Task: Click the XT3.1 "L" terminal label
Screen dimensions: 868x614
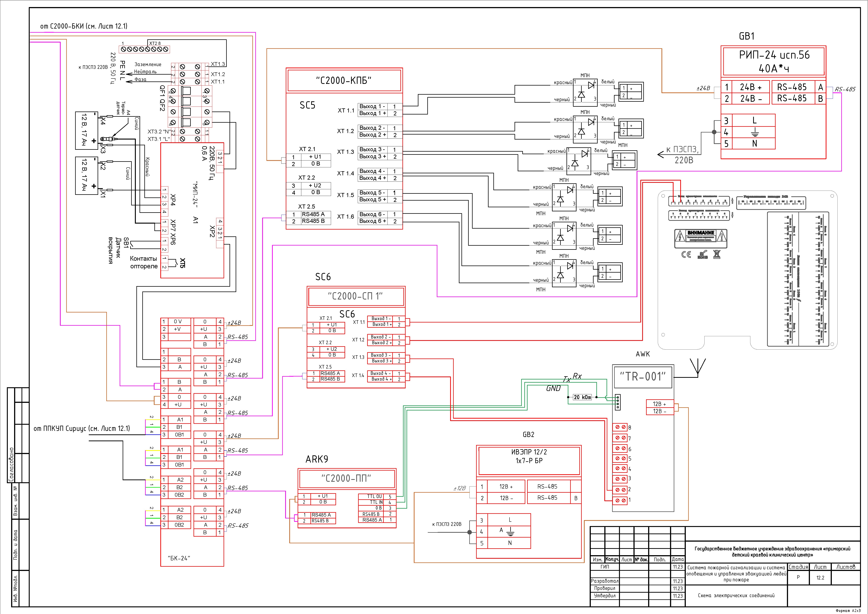Action: pyautogui.click(x=159, y=139)
